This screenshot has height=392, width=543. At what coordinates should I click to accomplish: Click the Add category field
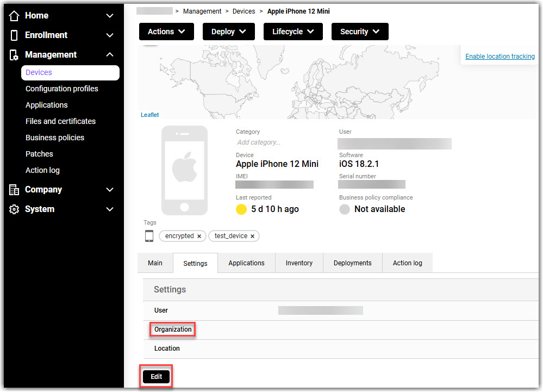tap(259, 142)
